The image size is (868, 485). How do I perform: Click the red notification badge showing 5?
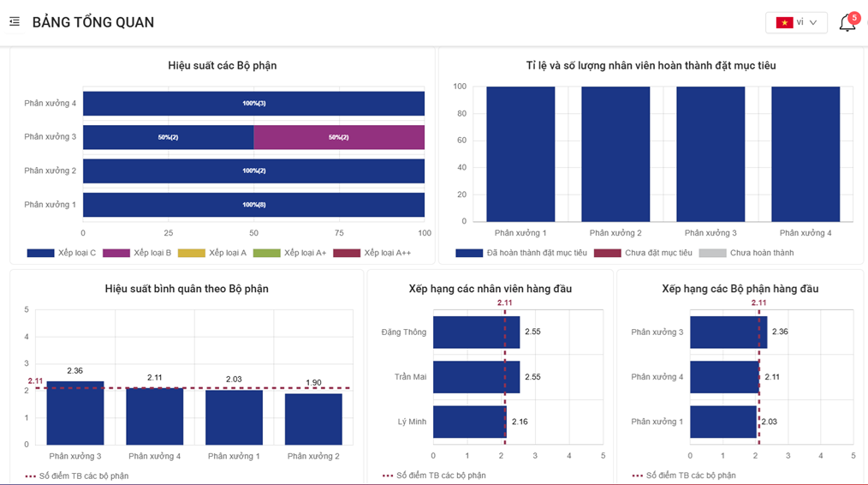point(853,16)
